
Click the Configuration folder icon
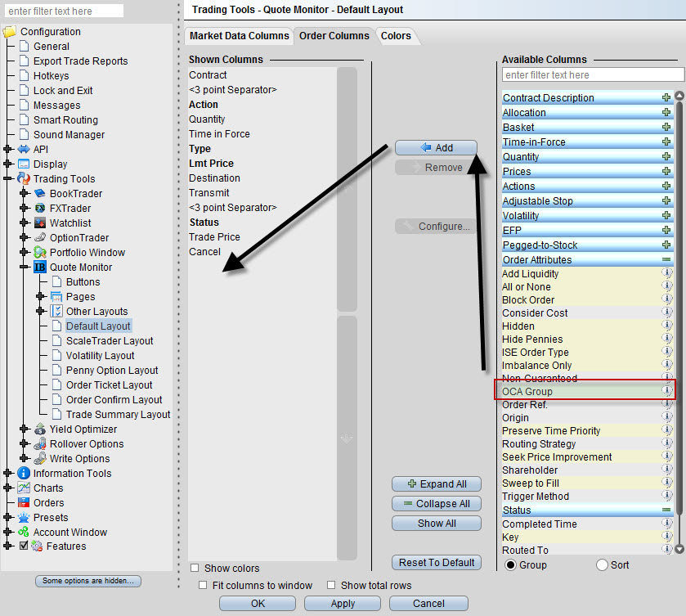tap(10, 32)
